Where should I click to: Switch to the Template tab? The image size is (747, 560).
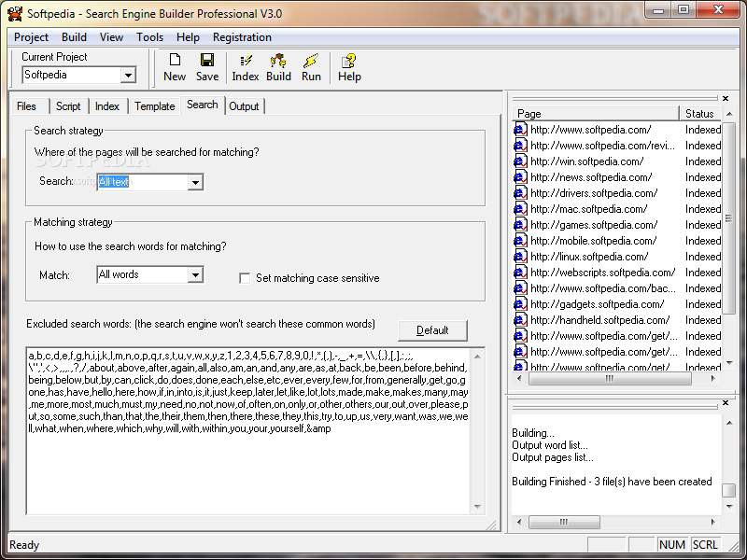(154, 106)
